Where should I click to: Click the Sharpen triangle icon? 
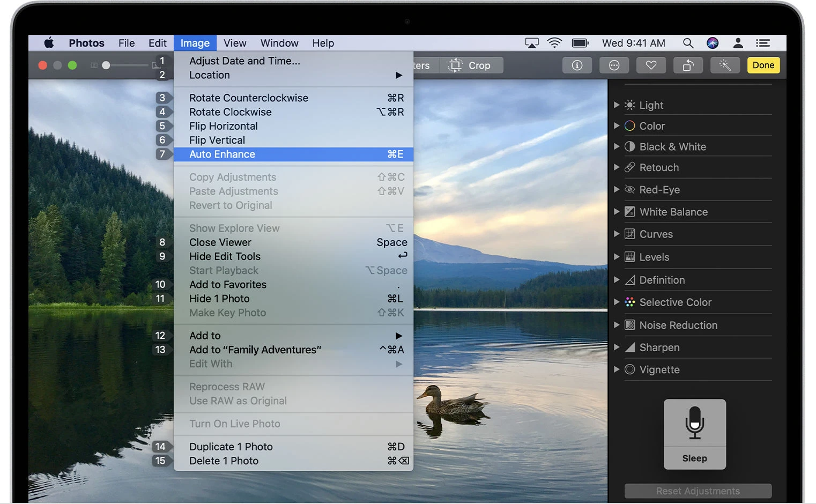tap(630, 347)
